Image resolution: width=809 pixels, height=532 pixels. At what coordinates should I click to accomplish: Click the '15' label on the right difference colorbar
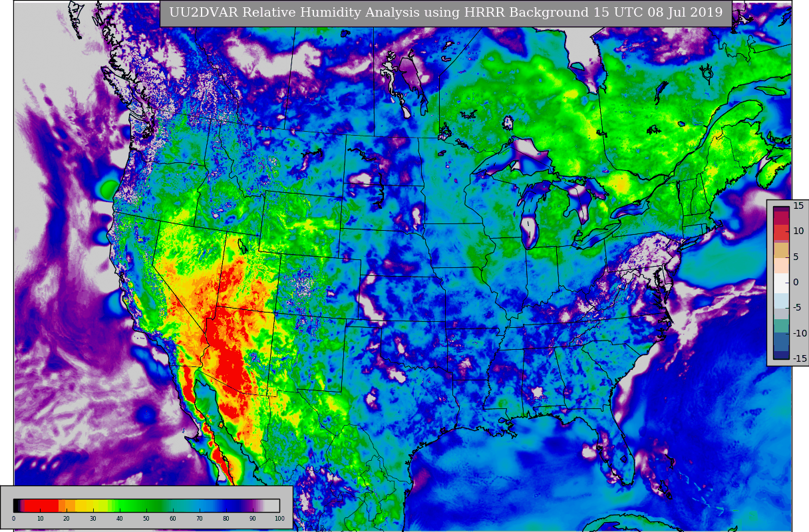pos(798,206)
